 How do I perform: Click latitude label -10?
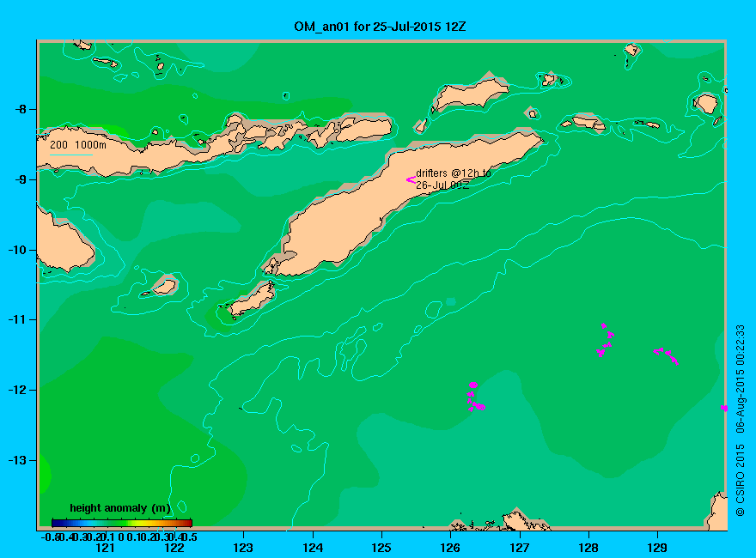tap(18, 250)
